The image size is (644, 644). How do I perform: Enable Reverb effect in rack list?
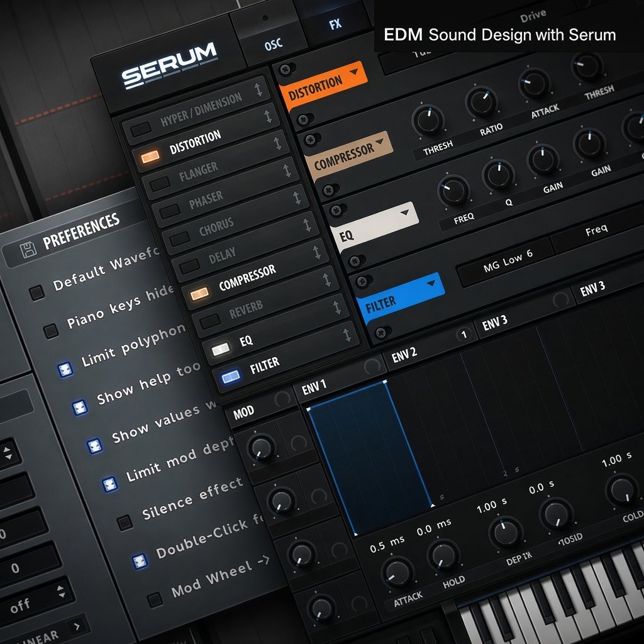[210, 321]
